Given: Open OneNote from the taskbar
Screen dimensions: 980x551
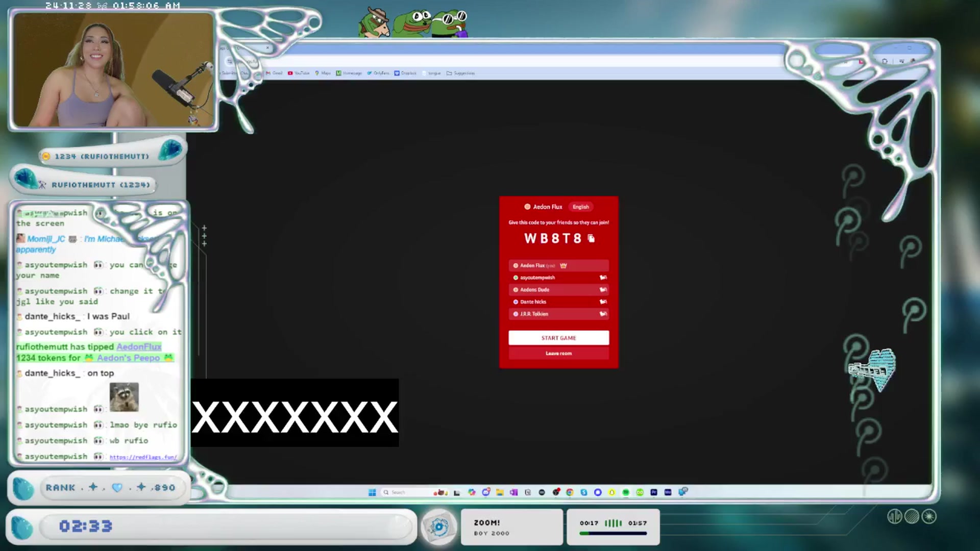Looking at the screenshot, I should pyautogui.click(x=513, y=492).
